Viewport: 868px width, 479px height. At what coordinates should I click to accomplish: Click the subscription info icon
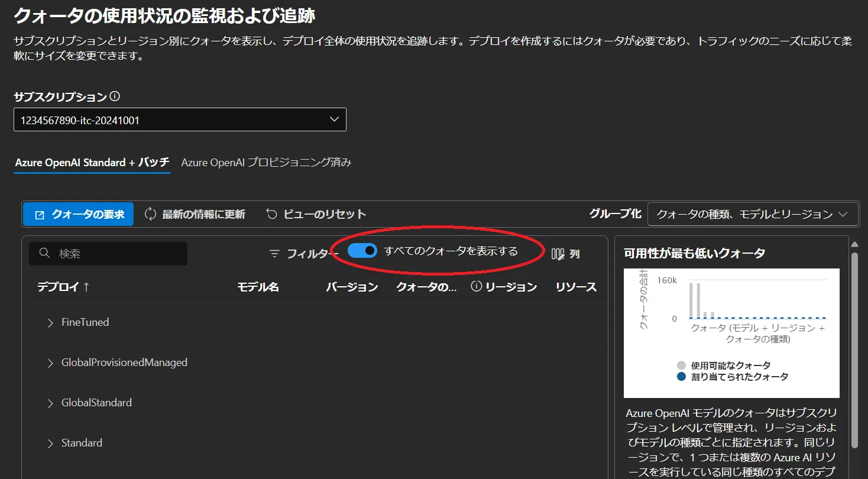[x=115, y=96]
